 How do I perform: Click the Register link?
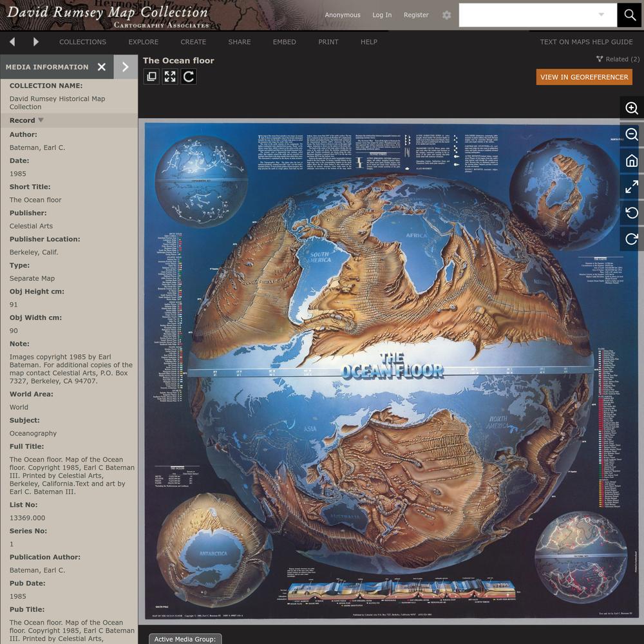point(416,15)
